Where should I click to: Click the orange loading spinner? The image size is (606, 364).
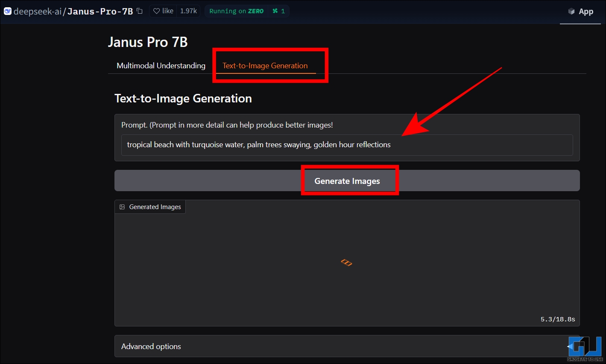coord(346,262)
